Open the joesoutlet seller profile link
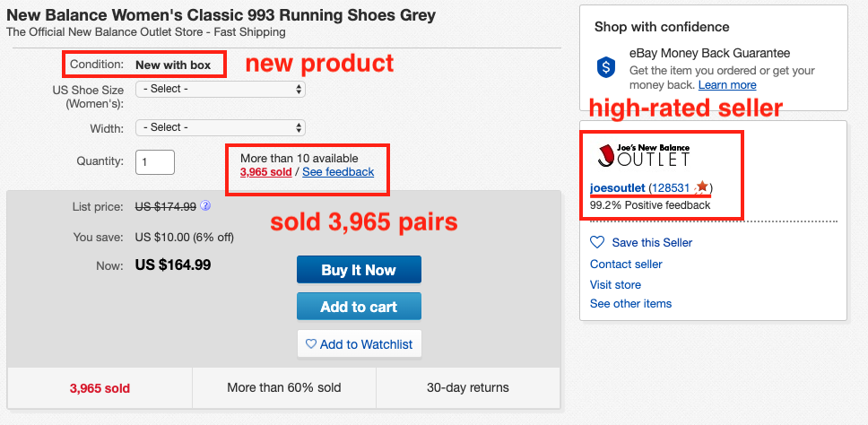Viewport: 868px width, 425px height. (x=617, y=188)
